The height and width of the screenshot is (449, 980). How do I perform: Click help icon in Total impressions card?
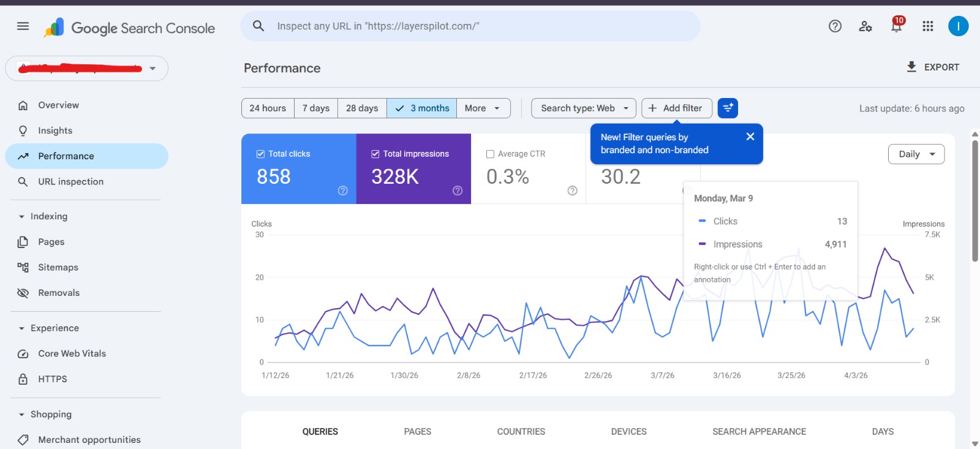pyautogui.click(x=458, y=191)
